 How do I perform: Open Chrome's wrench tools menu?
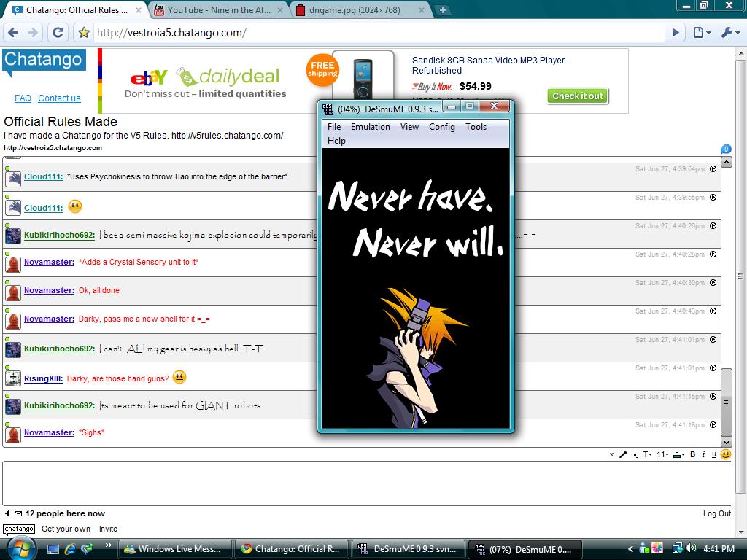(x=730, y=32)
